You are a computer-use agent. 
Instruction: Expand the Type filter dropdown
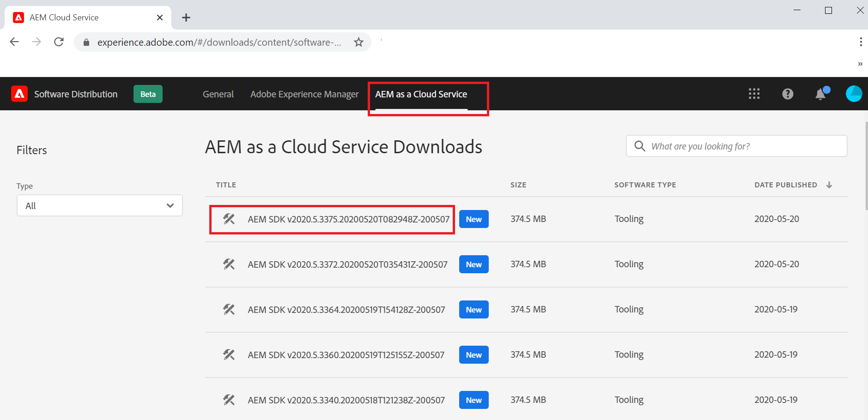[100, 205]
